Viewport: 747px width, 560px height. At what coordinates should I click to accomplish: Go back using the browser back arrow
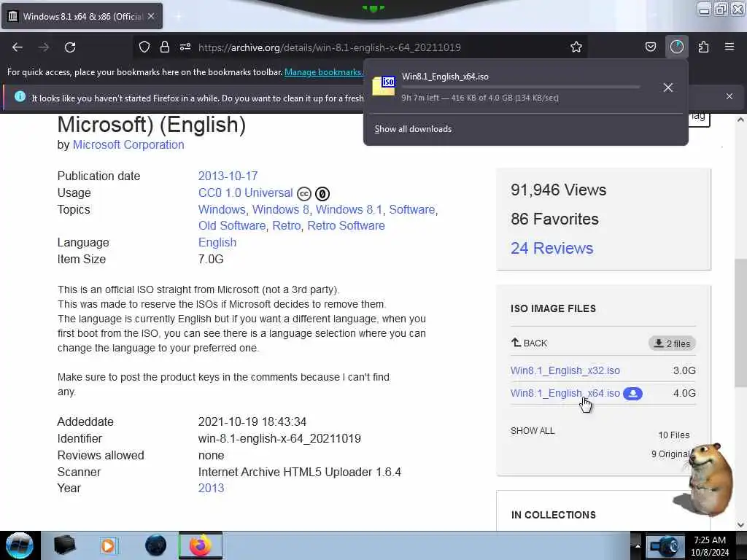(18, 47)
